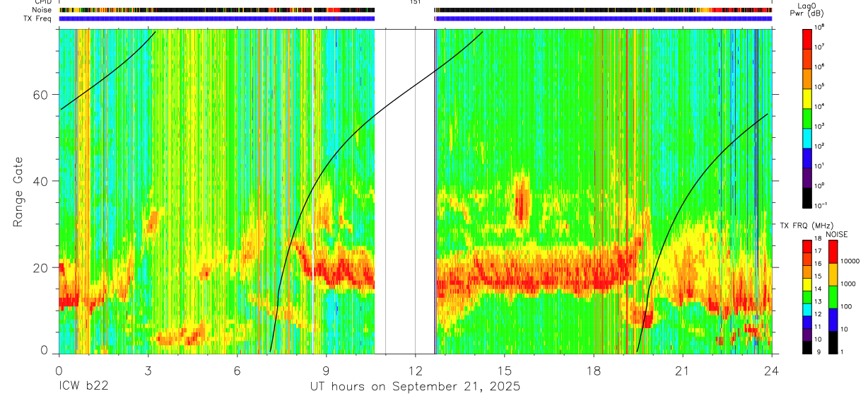Click the '6' tick on the UT hours axis

[x=237, y=370]
